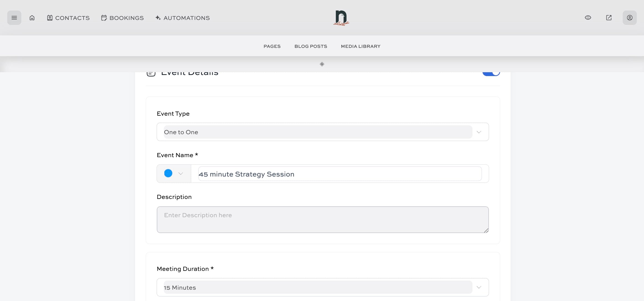This screenshot has height=301, width=644.
Task: Expand the Meeting Duration dropdown
Action: pos(479,287)
